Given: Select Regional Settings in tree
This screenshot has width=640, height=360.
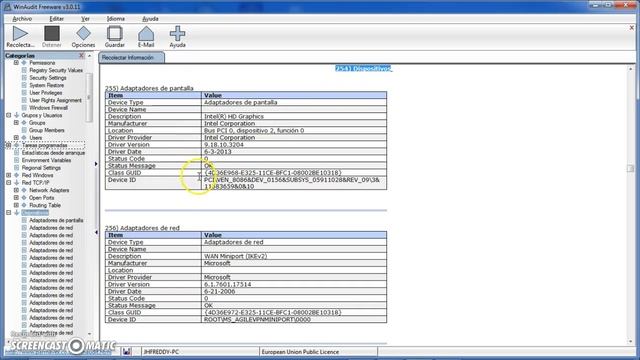Looking at the screenshot, I should click(41, 168).
